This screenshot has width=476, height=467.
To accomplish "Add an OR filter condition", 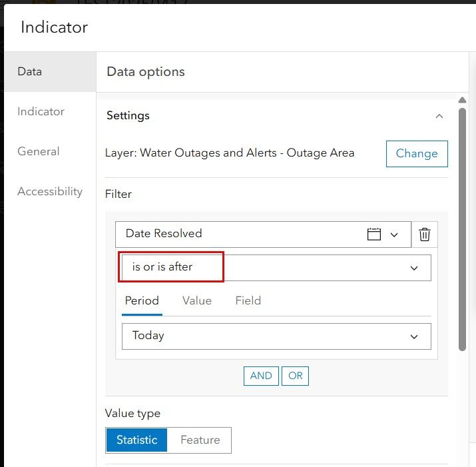I will click(296, 376).
